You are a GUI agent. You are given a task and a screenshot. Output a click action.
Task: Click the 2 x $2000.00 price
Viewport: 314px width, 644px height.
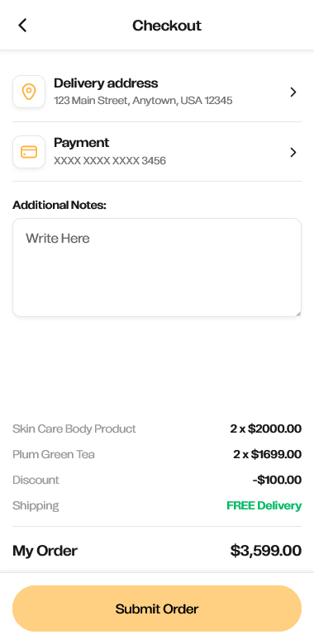(x=265, y=429)
